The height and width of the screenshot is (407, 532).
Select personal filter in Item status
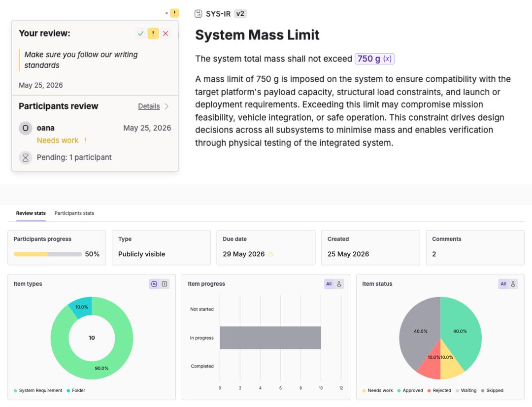pos(513,284)
